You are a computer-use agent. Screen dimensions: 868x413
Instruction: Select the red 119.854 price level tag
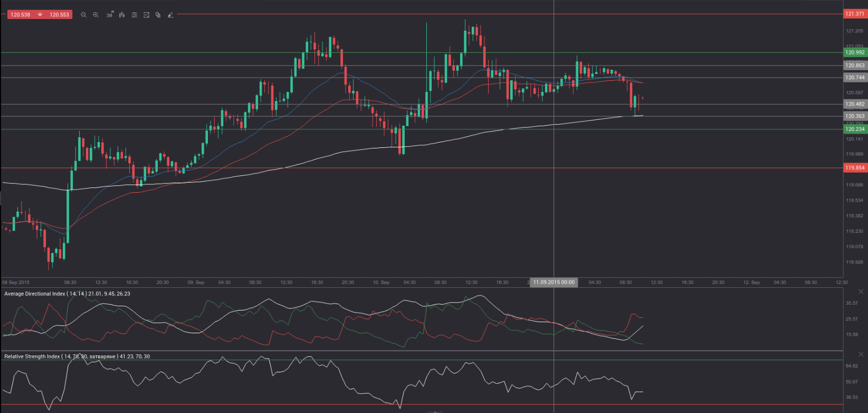[x=854, y=168]
